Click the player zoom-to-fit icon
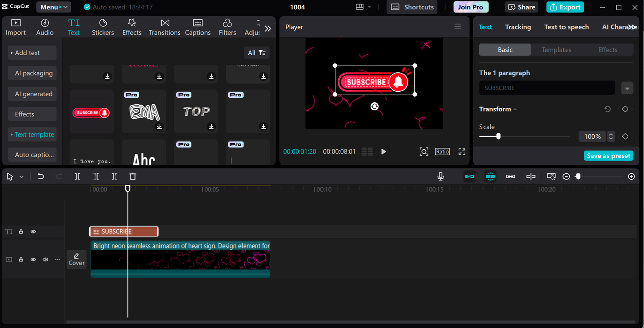 coord(424,152)
